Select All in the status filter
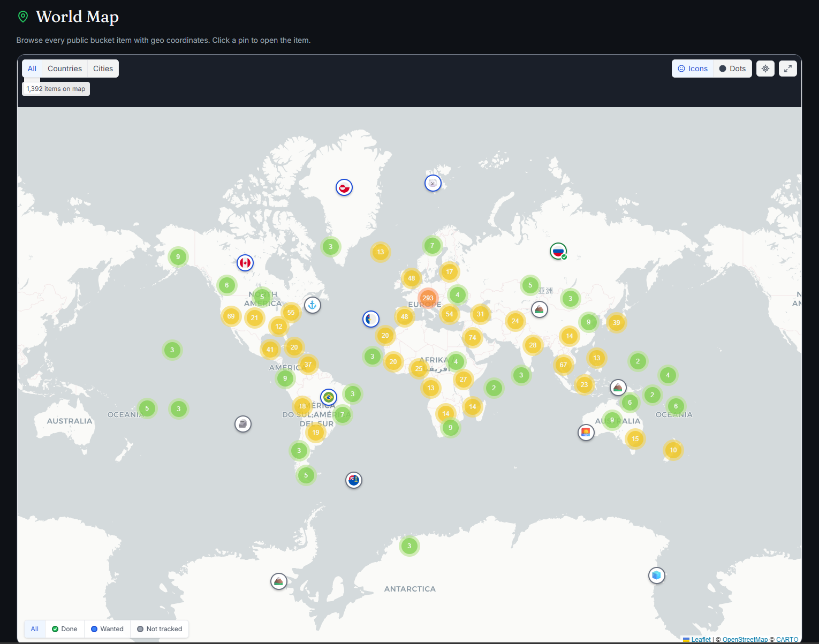This screenshot has height=644, width=819. 35,629
